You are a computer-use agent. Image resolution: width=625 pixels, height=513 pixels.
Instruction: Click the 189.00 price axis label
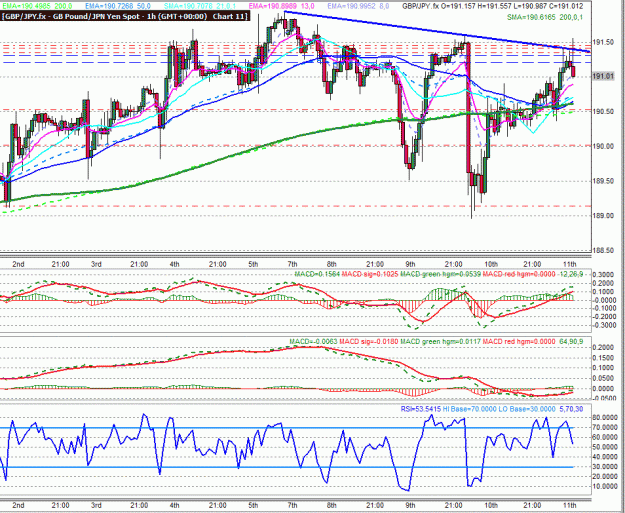pyautogui.click(x=603, y=216)
